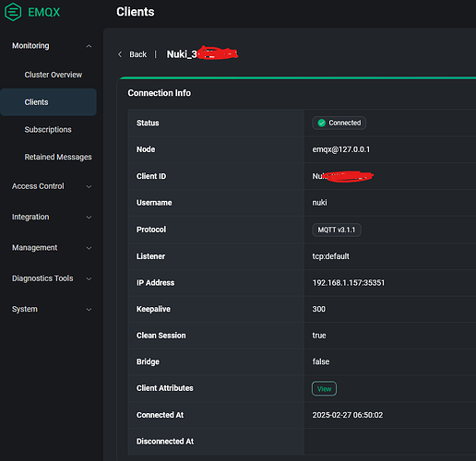Select the Clients sidebar item
Image resolution: width=476 pixels, height=461 pixels.
tap(48, 102)
